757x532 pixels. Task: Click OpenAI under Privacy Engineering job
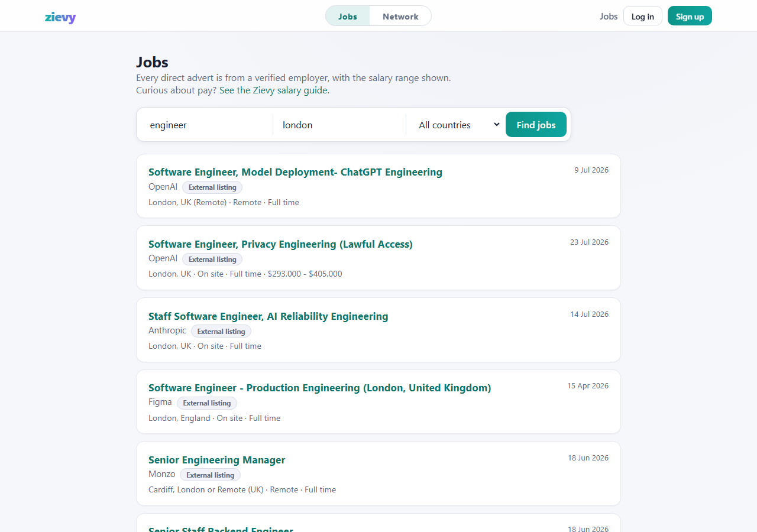click(x=163, y=258)
